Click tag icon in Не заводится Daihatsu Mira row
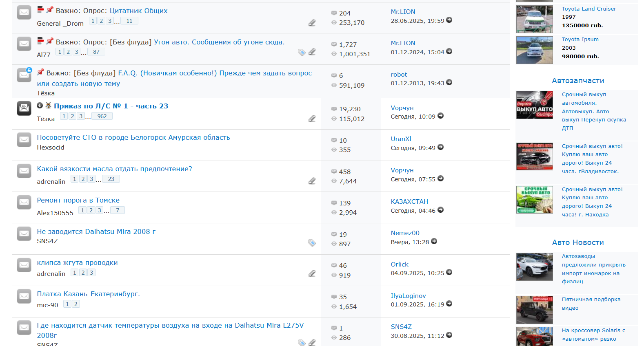 pos(312,243)
